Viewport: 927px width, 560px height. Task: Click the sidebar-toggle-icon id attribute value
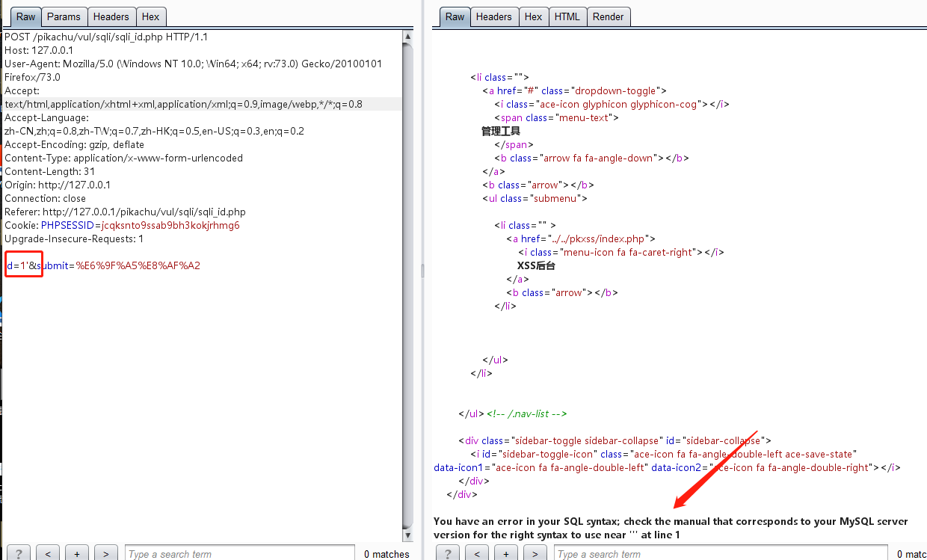[544, 454]
